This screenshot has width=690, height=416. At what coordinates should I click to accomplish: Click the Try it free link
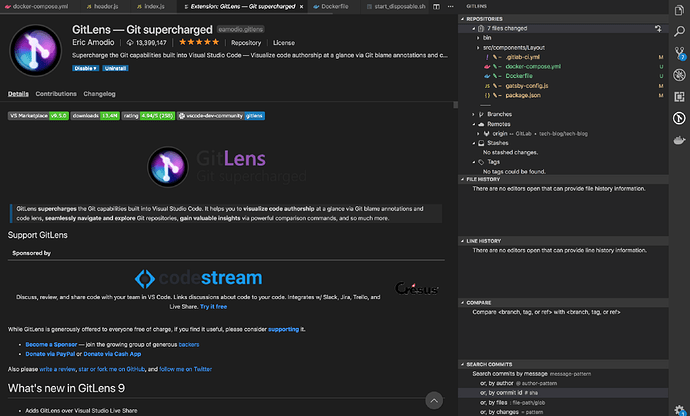pos(213,307)
